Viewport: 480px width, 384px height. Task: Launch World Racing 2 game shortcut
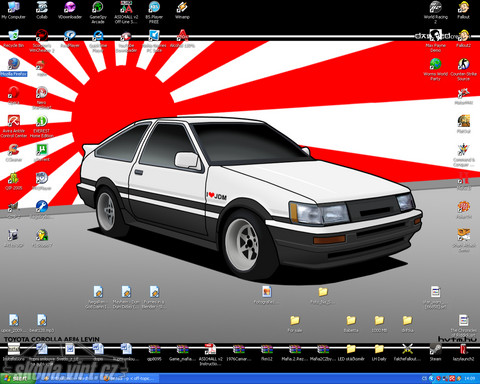[435, 12]
